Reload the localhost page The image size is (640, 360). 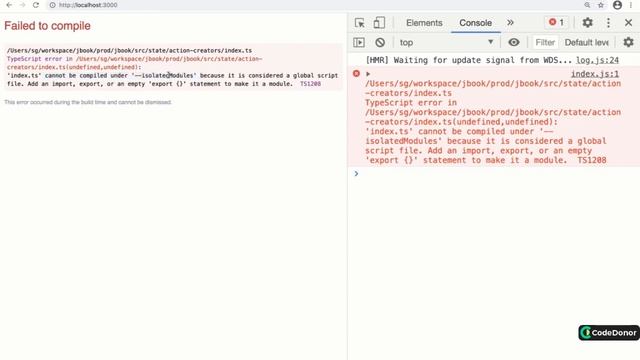coord(36,5)
